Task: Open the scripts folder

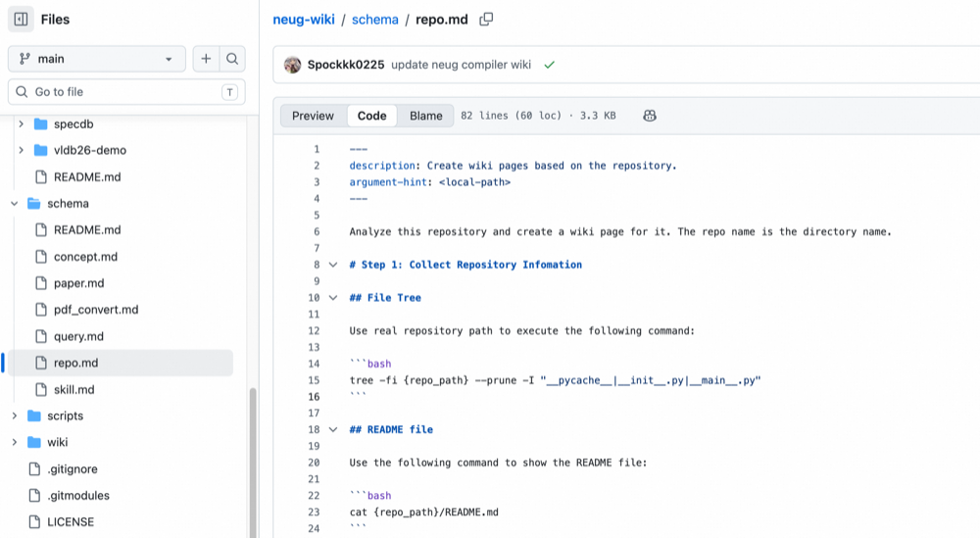Action: 65,416
